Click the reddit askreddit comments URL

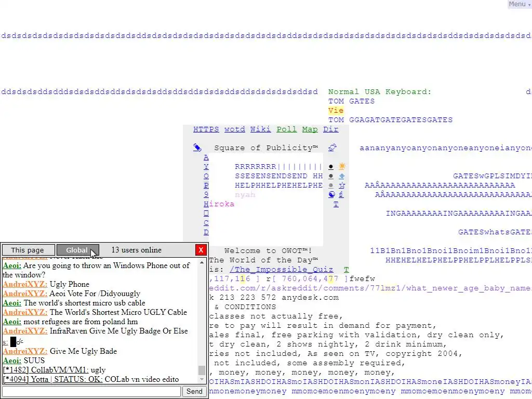[x=370, y=288]
